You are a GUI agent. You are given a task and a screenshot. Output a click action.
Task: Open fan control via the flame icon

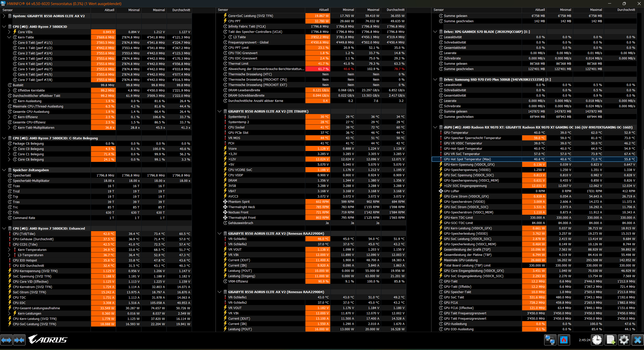(564, 340)
